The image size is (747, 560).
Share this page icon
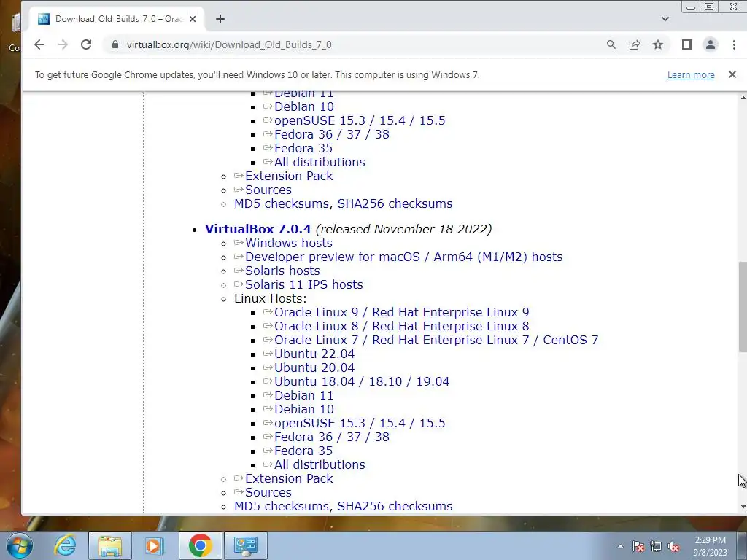[635, 44]
